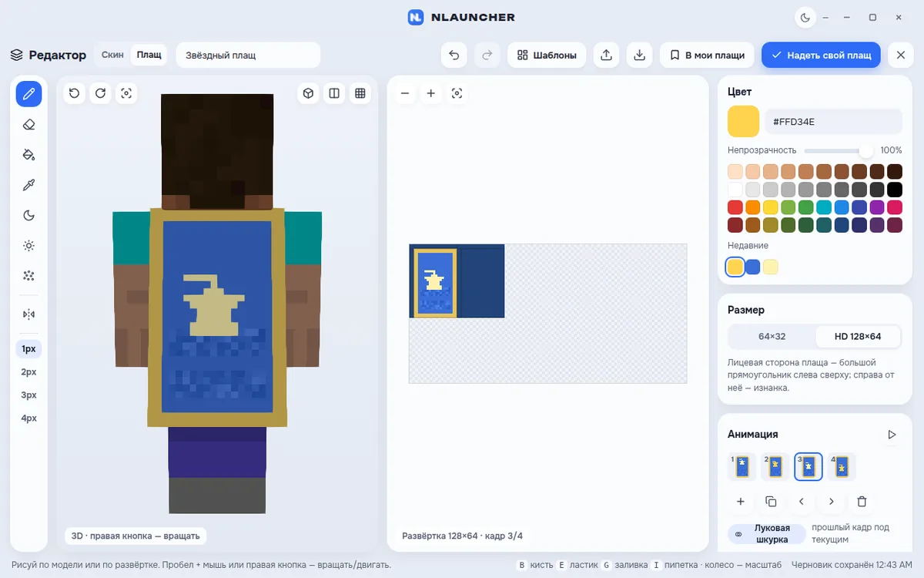
Task: Click the cube icon above the 3D preview
Action: point(308,93)
